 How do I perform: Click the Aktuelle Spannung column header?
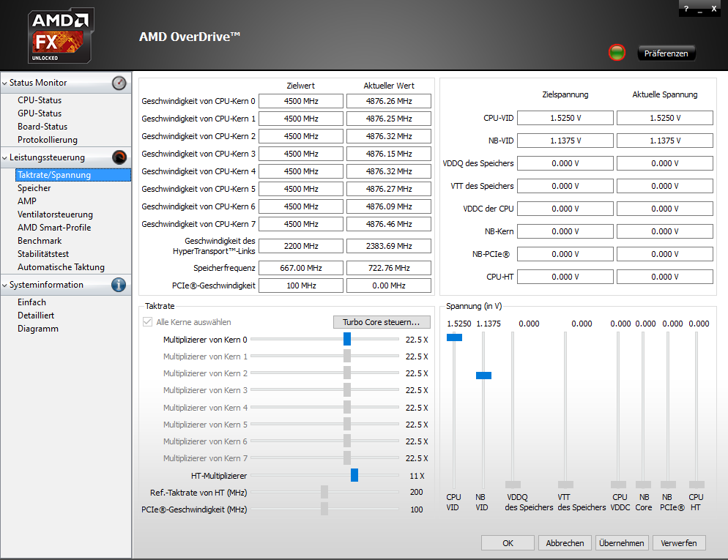(665, 94)
